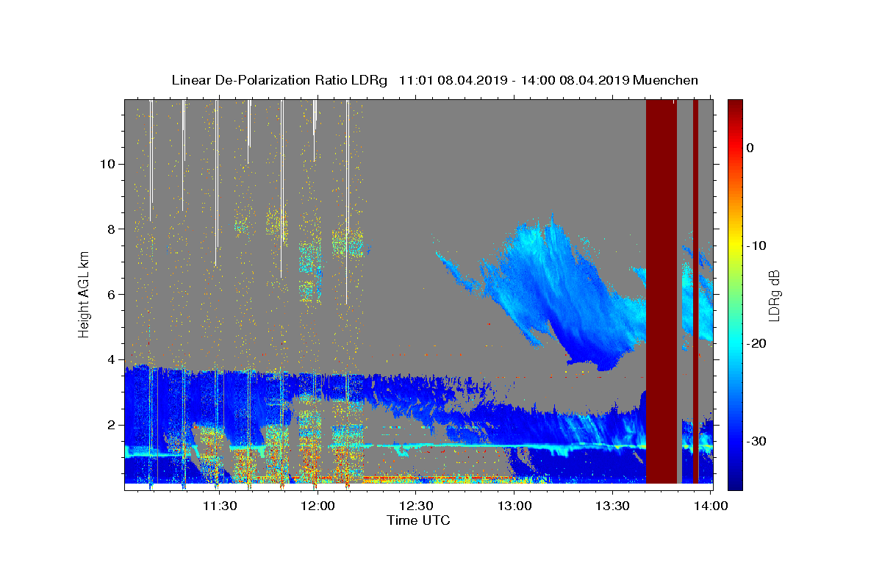Viewport: 882px width, 588px height.
Task: Click the 13:00 time tick label
Action: (x=514, y=506)
